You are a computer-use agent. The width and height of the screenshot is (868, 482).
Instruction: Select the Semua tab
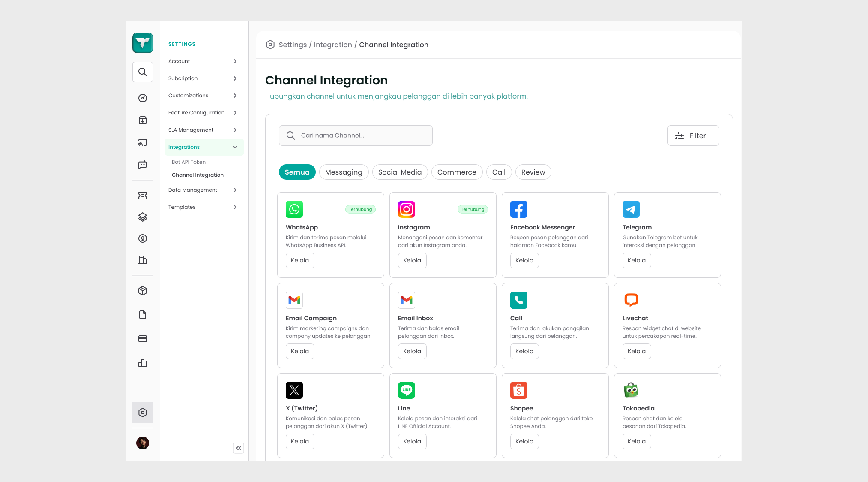coord(297,172)
